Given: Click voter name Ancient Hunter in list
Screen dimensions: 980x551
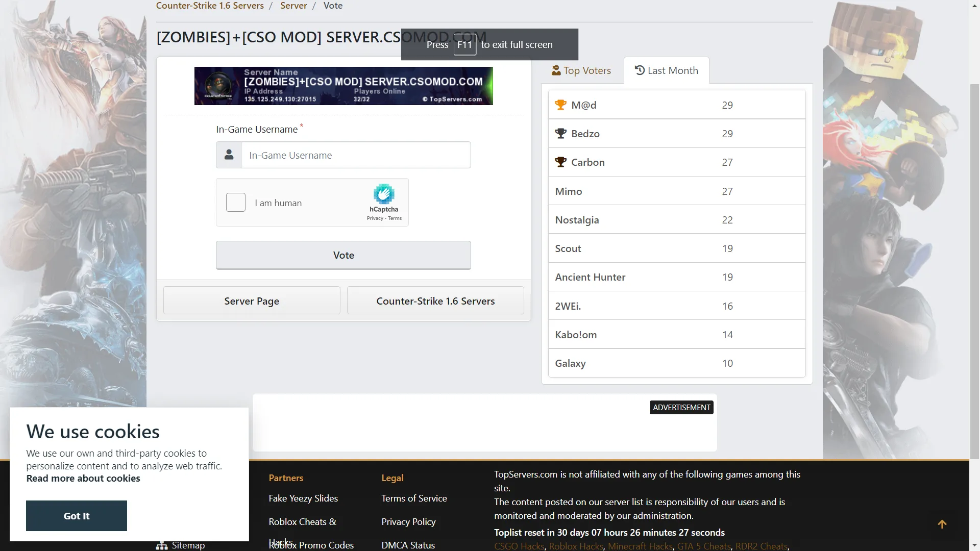Looking at the screenshot, I should [591, 277].
